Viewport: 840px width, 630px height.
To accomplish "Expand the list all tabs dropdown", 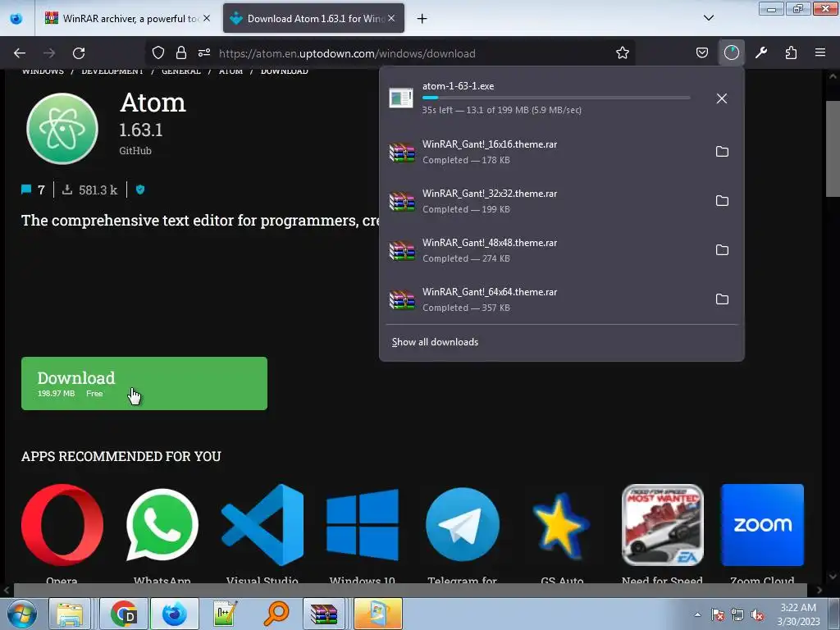I will click(x=708, y=18).
